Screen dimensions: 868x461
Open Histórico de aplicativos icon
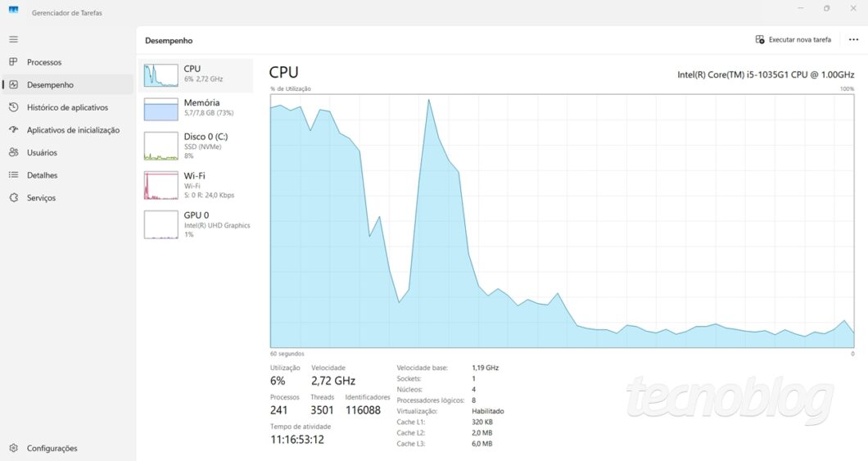13,107
